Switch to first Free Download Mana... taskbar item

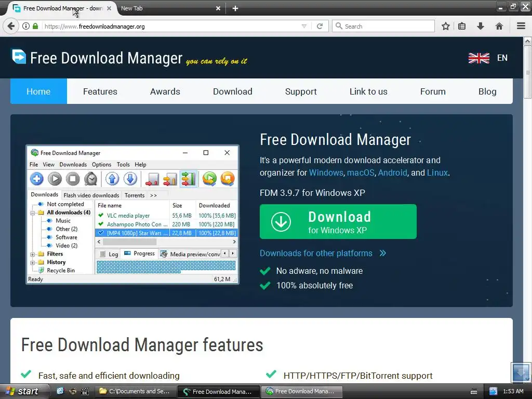(x=218, y=391)
